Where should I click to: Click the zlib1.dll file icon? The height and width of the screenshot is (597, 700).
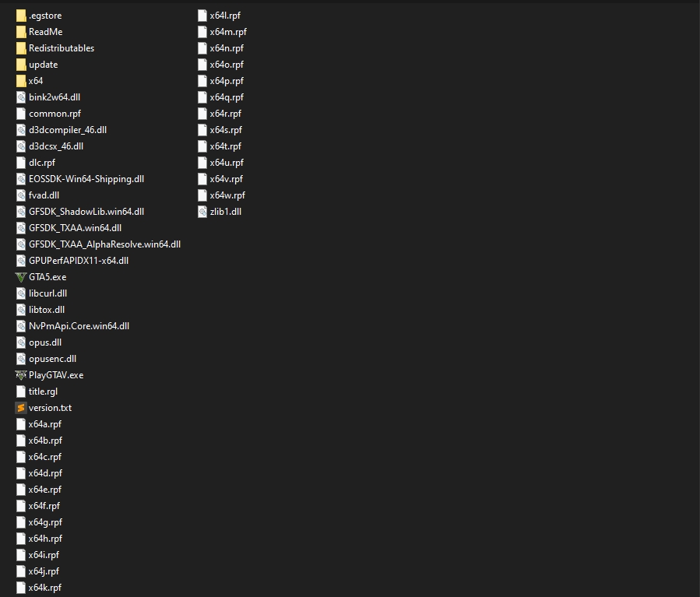point(202,212)
